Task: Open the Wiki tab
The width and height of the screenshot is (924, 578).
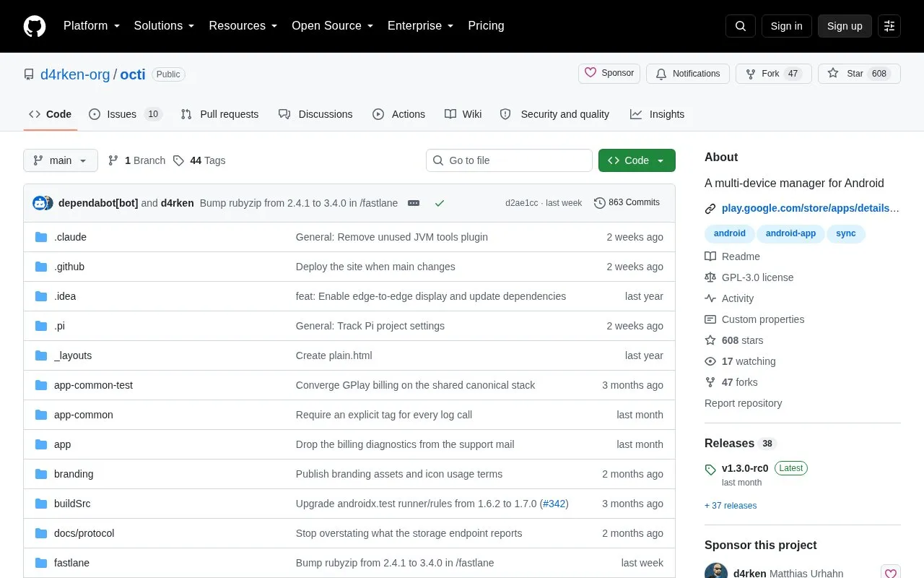Action: click(463, 114)
